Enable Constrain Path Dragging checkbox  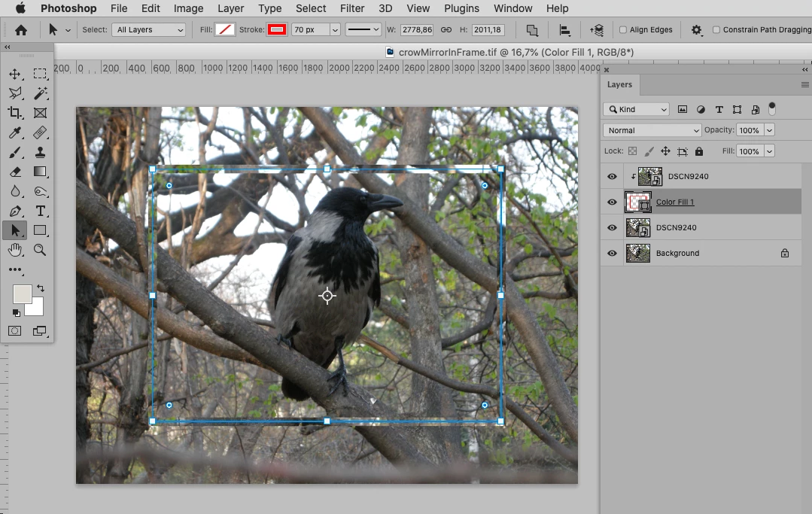(x=716, y=29)
